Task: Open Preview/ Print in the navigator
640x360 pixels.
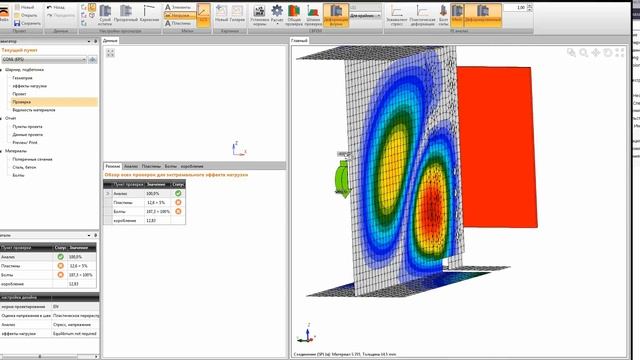Action: coord(25,142)
